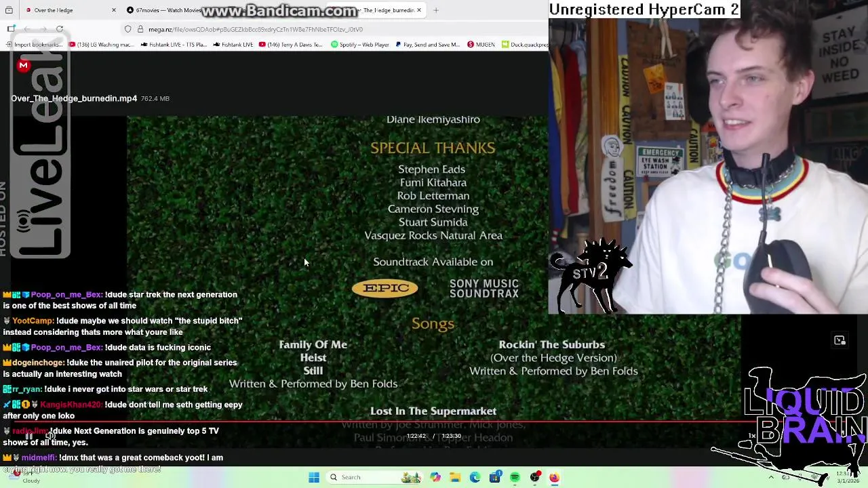868x488 pixels.
Task: Reload the mega.nz page
Action: click(x=60, y=29)
